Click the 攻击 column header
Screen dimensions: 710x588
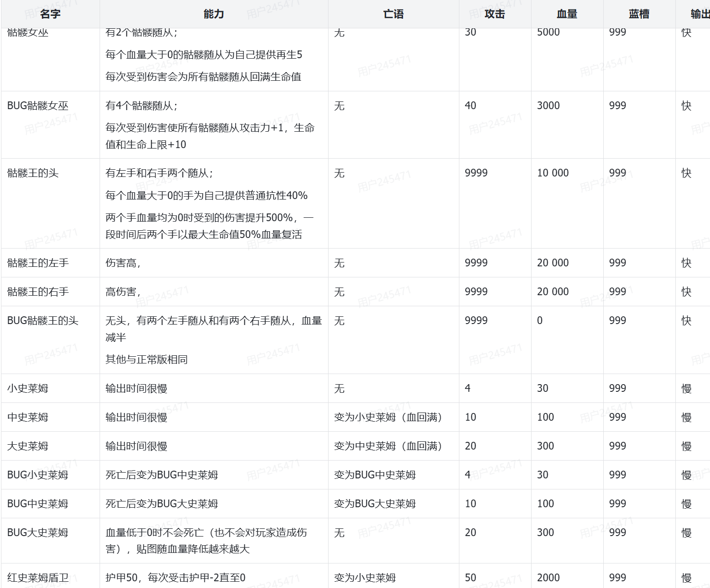pyautogui.click(x=494, y=14)
